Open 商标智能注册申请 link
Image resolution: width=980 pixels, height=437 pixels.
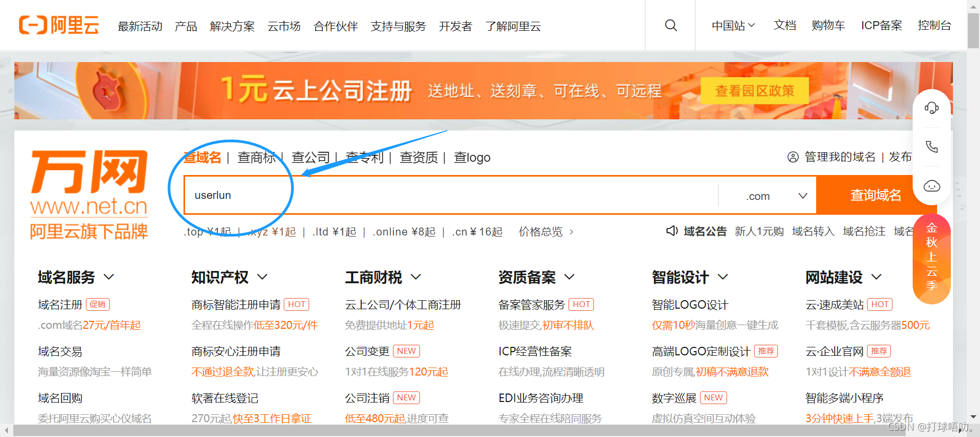pyautogui.click(x=236, y=305)
